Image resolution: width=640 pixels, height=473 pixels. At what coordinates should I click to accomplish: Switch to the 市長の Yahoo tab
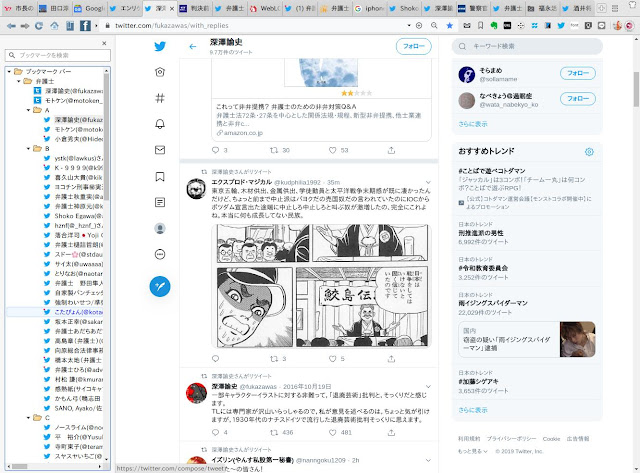coord(20,8)
